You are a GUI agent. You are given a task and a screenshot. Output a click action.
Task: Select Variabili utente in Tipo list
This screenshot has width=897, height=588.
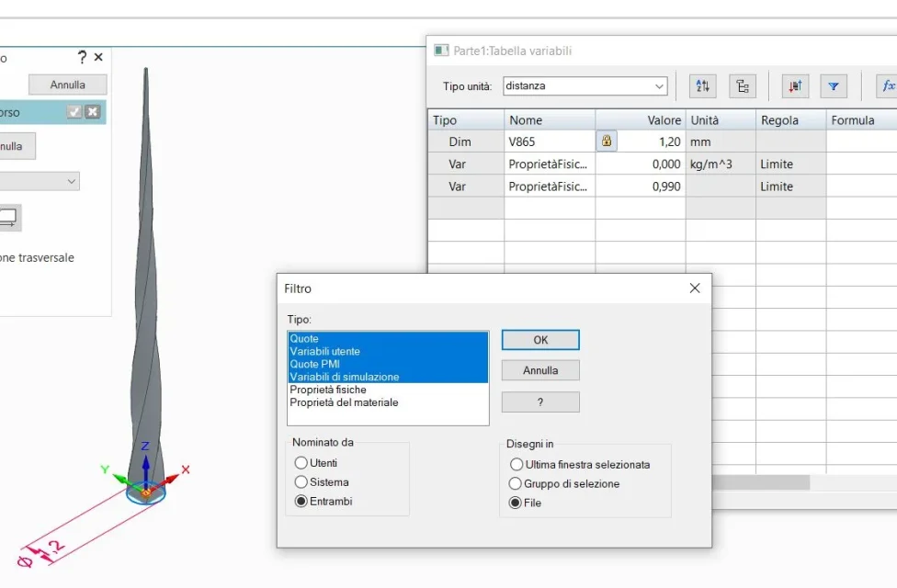[388, 351]
